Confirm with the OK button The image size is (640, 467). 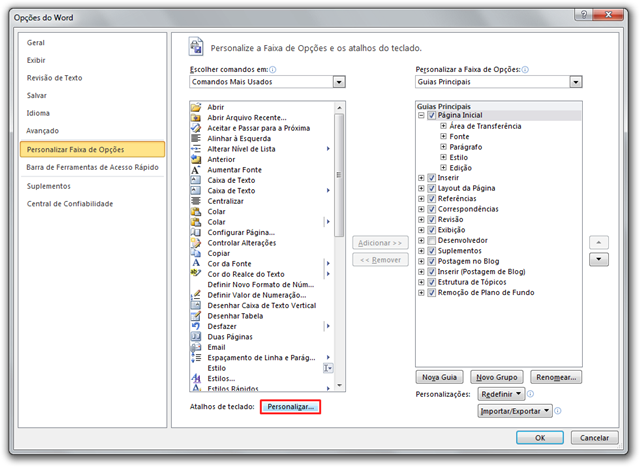[540, 438]
